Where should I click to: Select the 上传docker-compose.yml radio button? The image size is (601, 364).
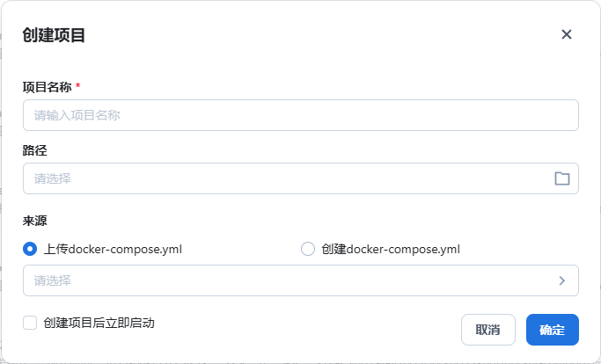click(30, 249)
